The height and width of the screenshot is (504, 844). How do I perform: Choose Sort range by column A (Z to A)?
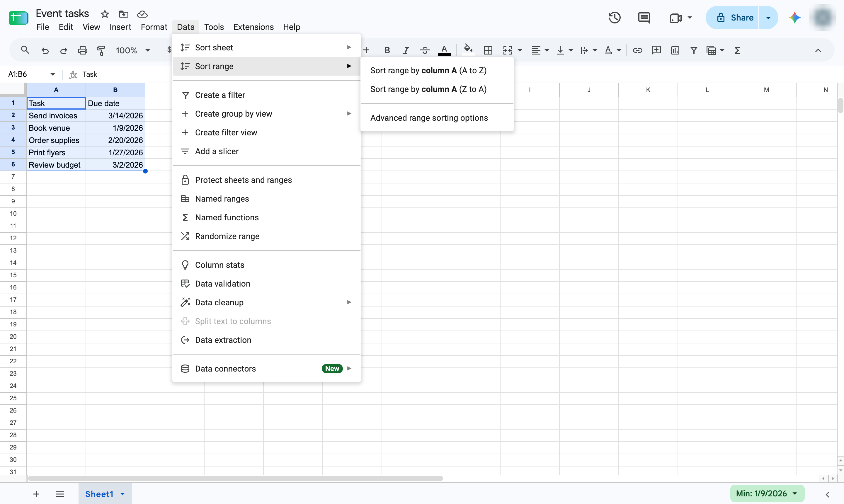point(437,89)
